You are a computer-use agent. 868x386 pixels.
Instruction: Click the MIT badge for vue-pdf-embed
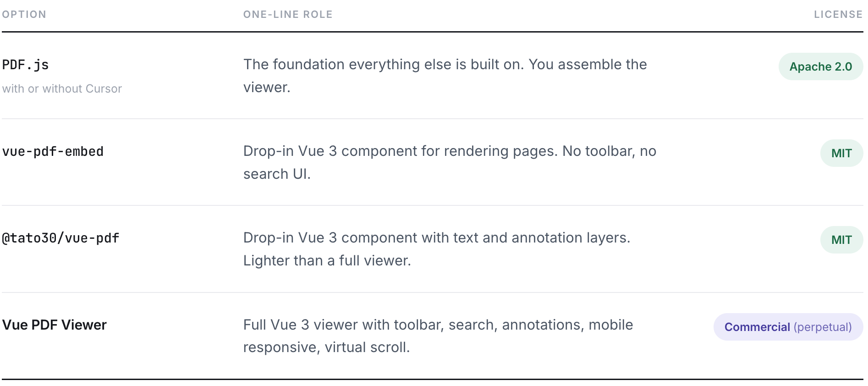point(841,153)
